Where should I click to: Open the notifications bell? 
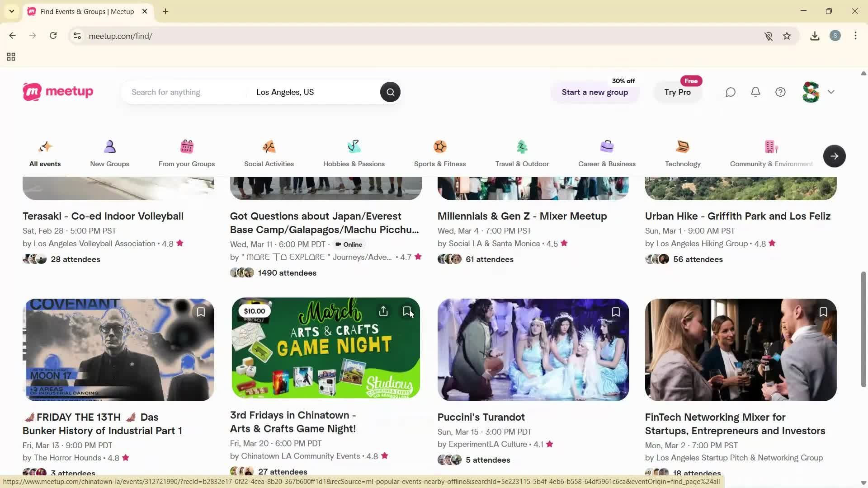coord(755,92)
